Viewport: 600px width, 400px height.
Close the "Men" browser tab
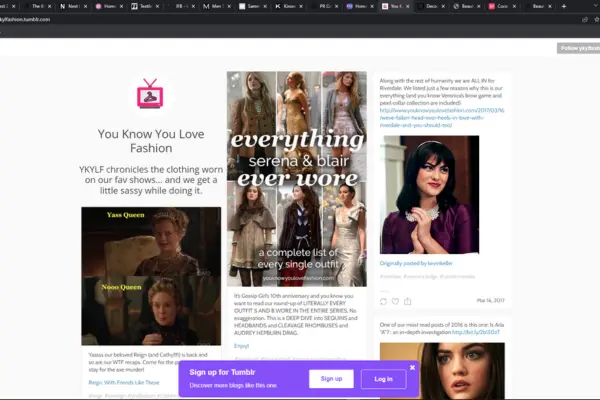tap(229, 7)
